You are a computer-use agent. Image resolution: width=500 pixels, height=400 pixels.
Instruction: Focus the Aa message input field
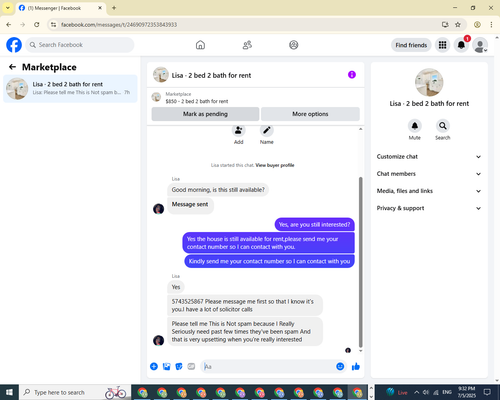click(x=267, y=366)
